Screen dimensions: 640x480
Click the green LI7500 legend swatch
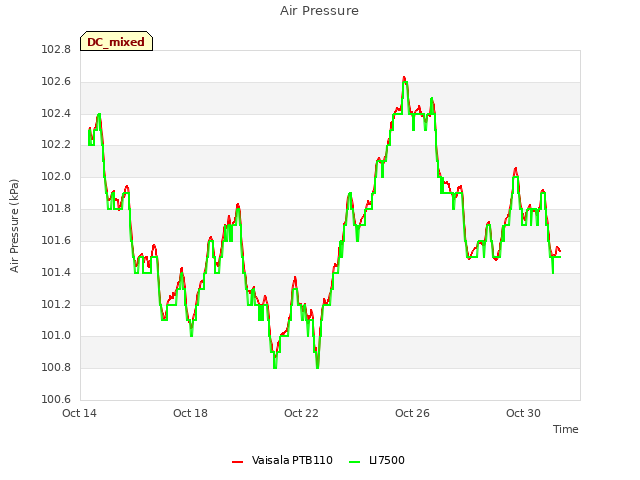click(x=355, y=462)
